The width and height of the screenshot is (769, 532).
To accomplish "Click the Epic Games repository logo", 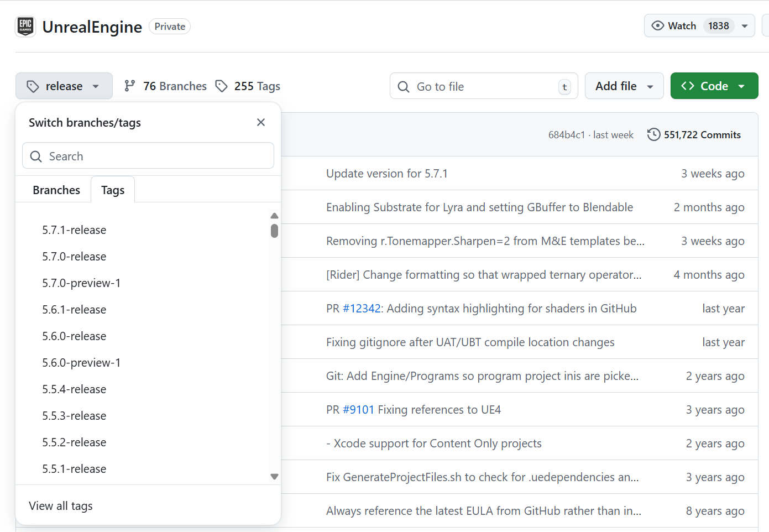I will point(25,26).
